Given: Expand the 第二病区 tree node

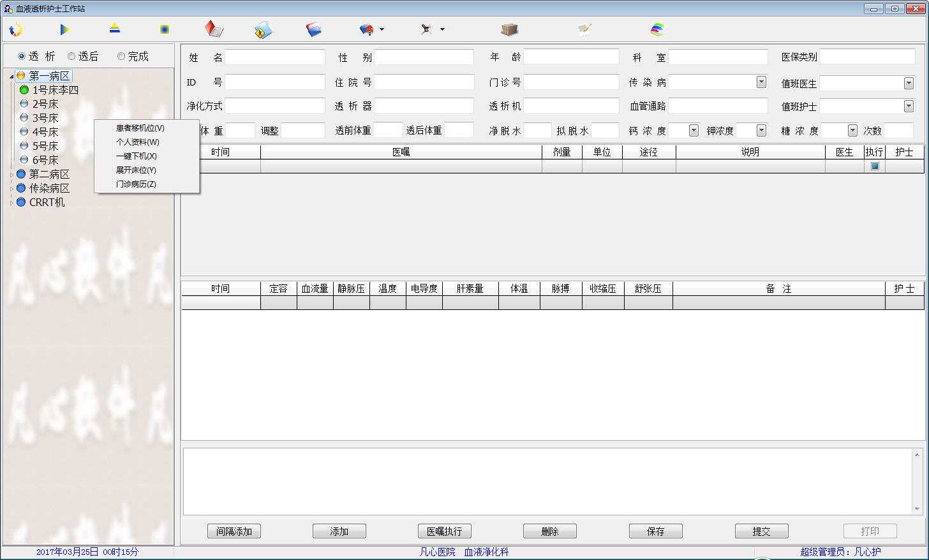Looking at the screenshot, I should tap(11, 175).
